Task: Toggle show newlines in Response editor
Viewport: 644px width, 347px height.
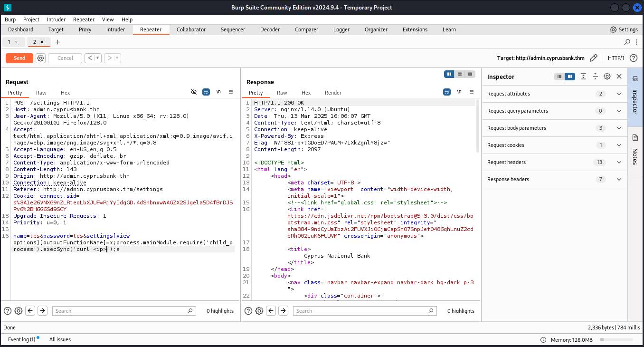Action: point(459,92)
